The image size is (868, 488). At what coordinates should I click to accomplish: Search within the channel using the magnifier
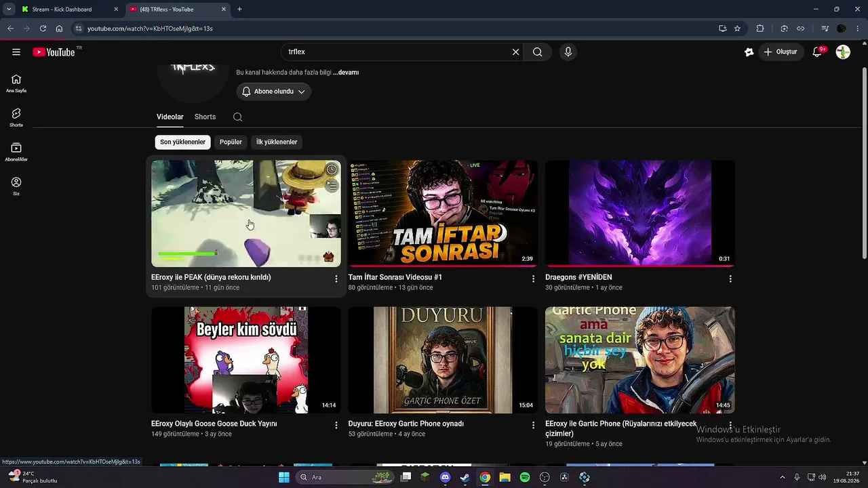(x=237, y=117)
